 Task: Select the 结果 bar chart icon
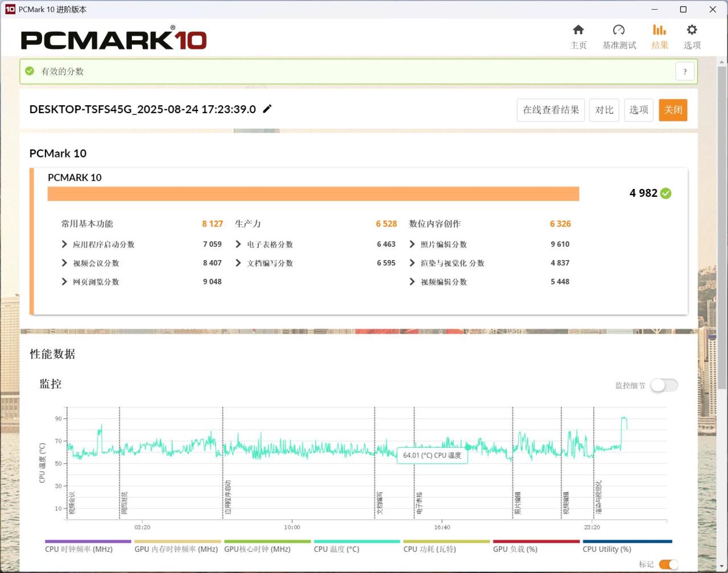point(659,30)
